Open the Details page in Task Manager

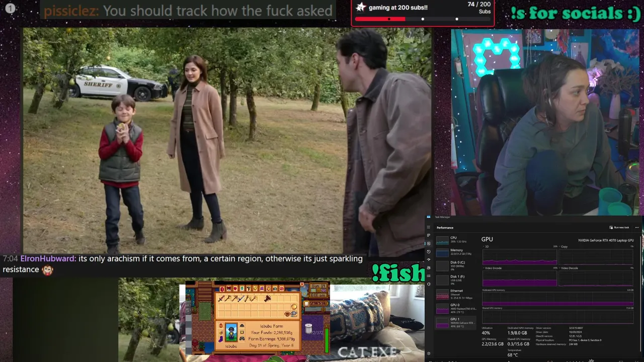(429, 276)
